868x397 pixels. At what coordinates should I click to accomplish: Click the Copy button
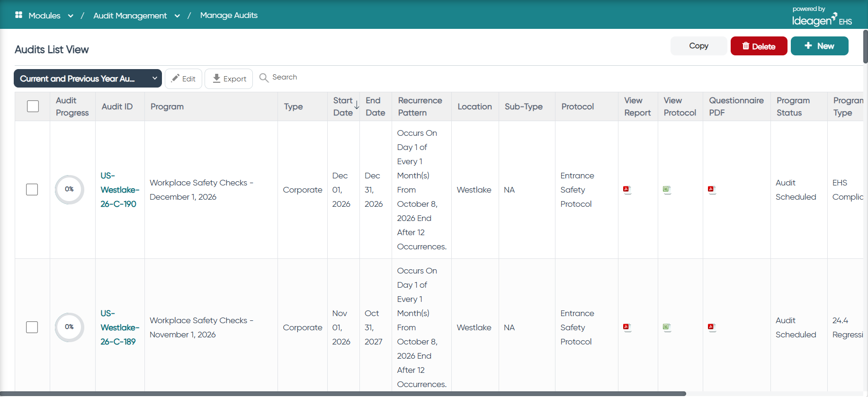(x=699, y=46)
